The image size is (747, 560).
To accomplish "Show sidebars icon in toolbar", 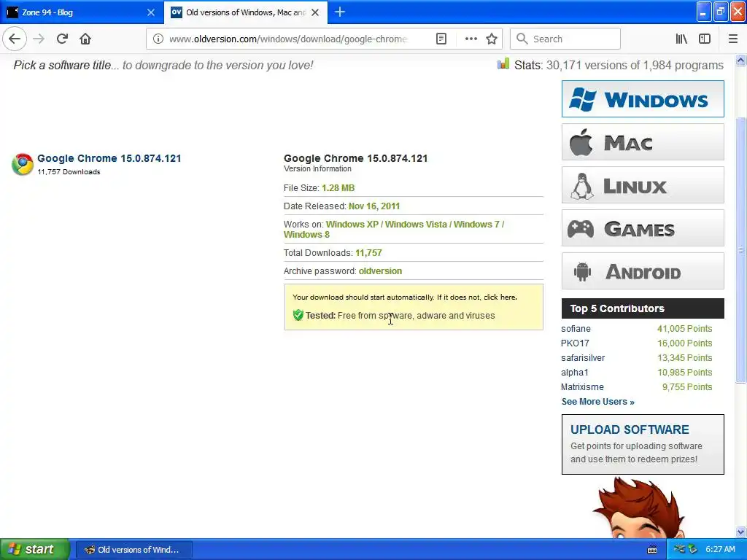I will pos(705,39).
